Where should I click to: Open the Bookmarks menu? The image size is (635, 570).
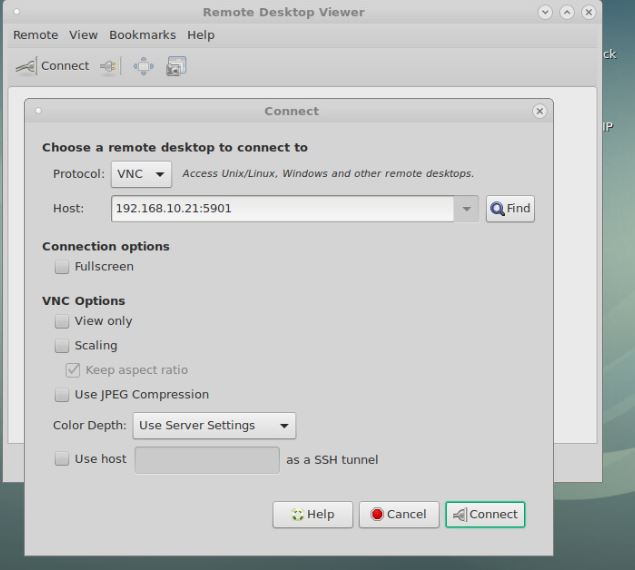142,35
